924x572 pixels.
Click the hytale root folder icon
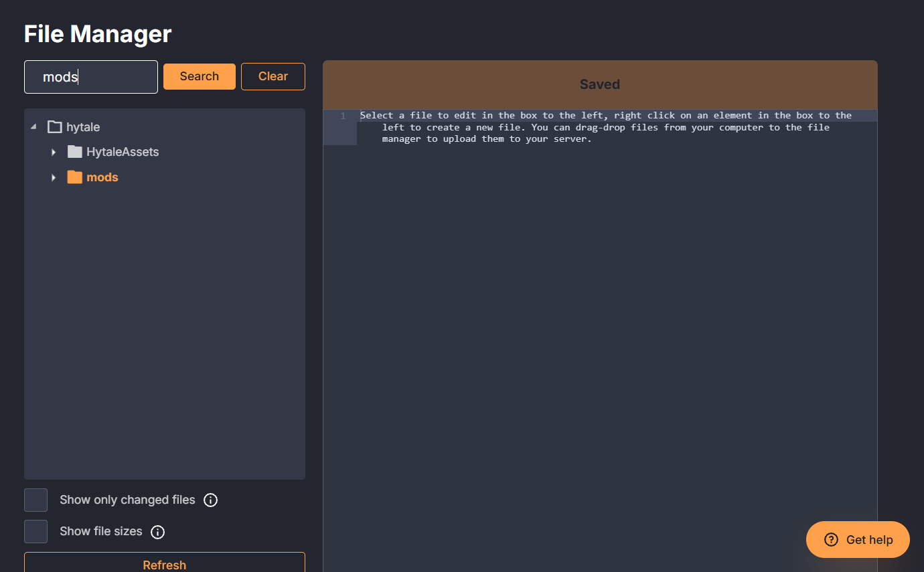54,126
